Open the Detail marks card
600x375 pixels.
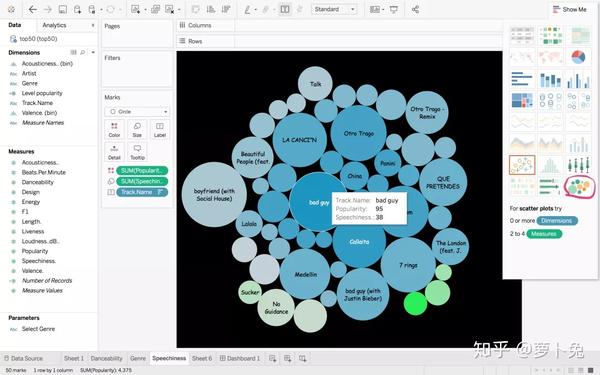click(x=114, y=152)
